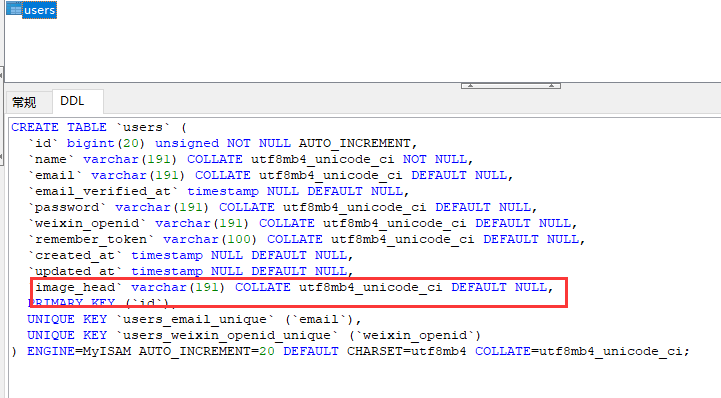Image resolution: width=721 pixels, height=398 pixels.
Task: Click the UNIQUE KEY `users_weixin_openid_unique` line
Action: pyautogui.click(x=254, y=335)
